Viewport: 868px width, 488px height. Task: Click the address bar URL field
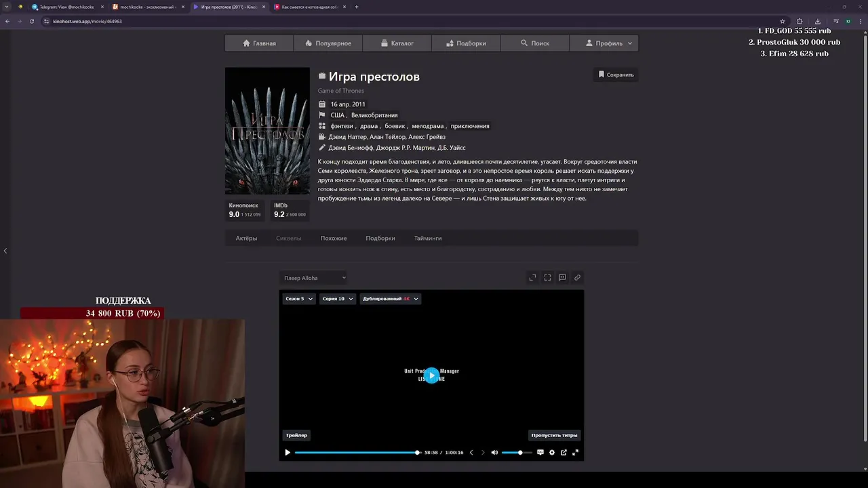414,21
